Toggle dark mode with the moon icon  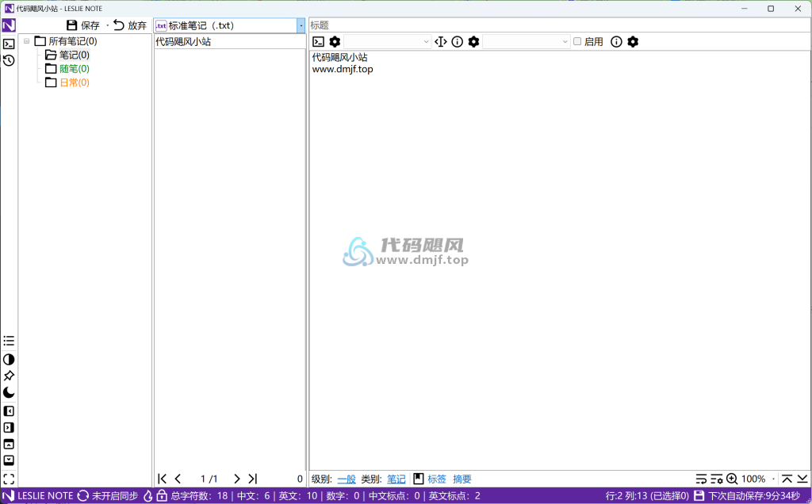click(9, 393)
